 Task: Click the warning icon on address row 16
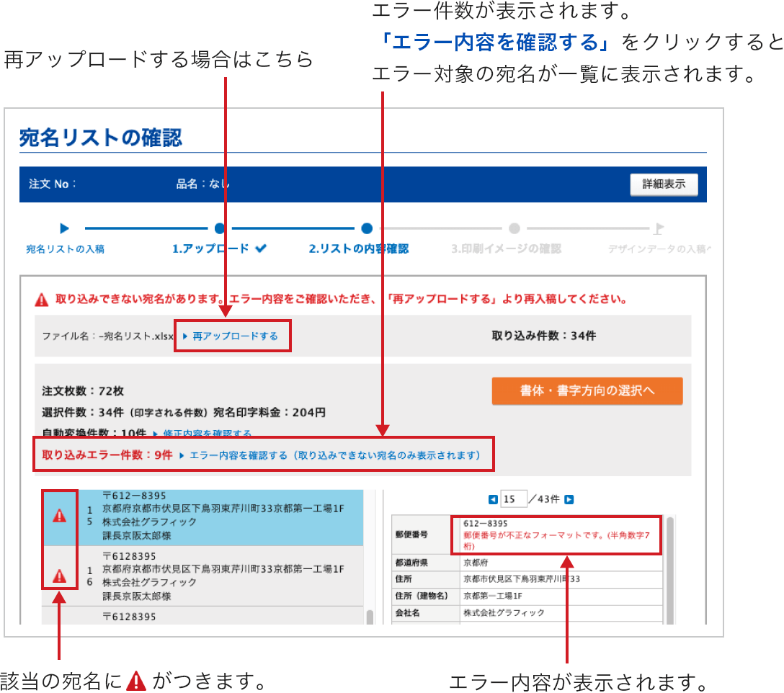[60, 576]
